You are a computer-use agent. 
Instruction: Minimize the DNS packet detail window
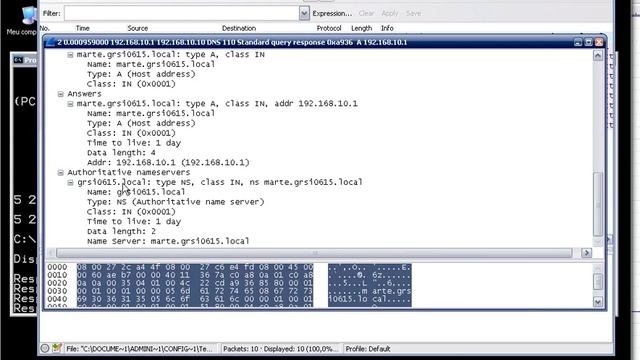578,42
